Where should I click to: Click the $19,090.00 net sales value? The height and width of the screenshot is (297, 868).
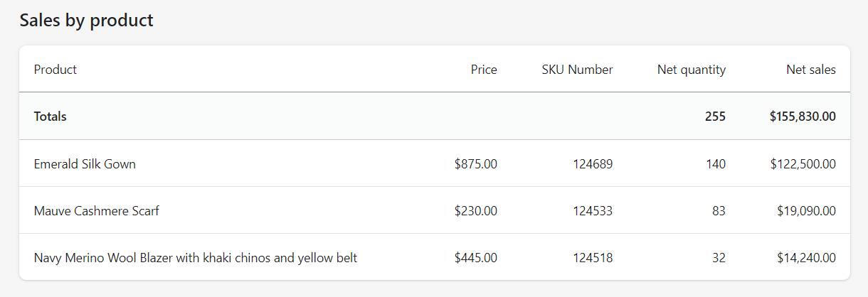coord(806,211)
